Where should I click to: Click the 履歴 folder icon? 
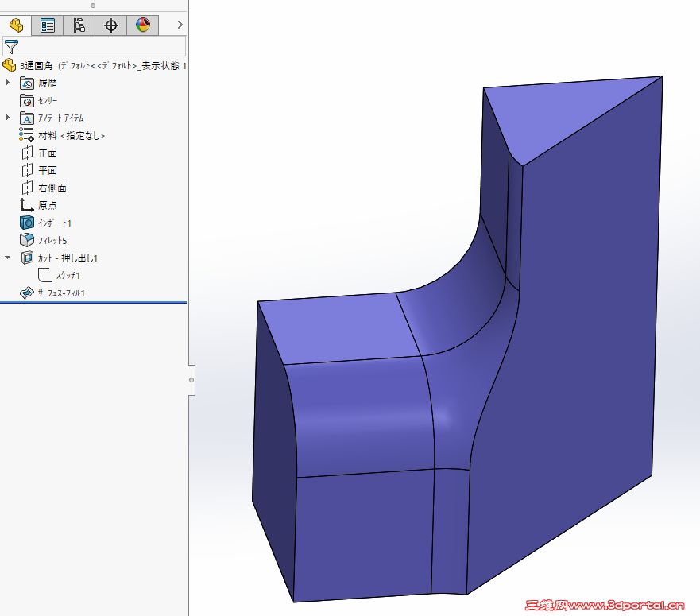click(x=27, y=83)
